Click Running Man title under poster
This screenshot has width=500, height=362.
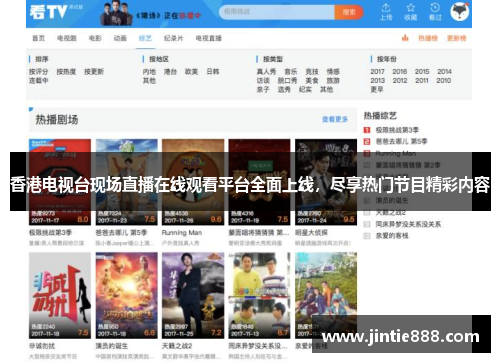(x=182, y=233)
